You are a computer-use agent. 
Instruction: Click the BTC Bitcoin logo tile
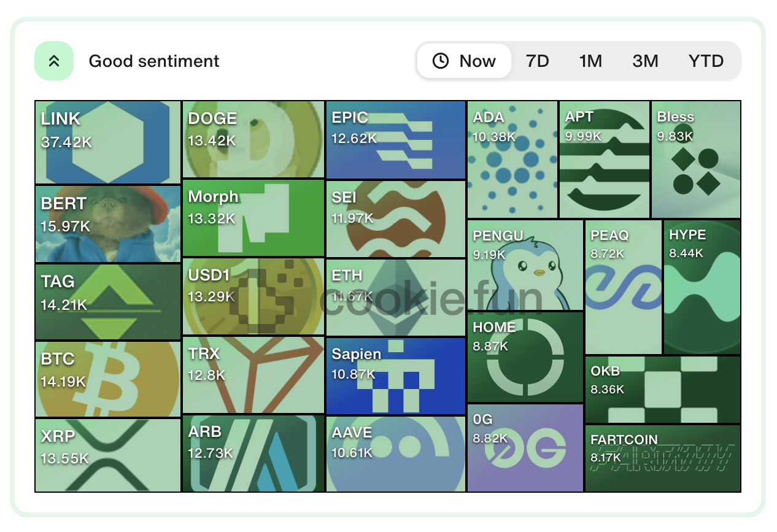[x=108, y=379]
